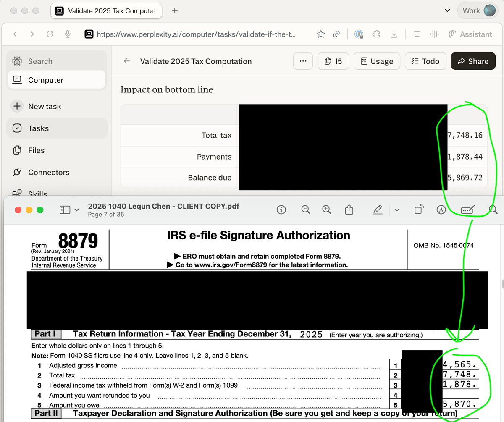The width and height of the screenshot is (504, 422).
Task: Show the PDF inspector info icon
Action: [281, 210]
